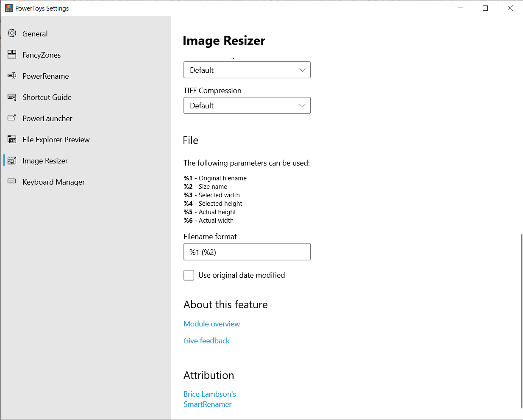
Task: Click the Give feedback link
Action: point(206,341)
